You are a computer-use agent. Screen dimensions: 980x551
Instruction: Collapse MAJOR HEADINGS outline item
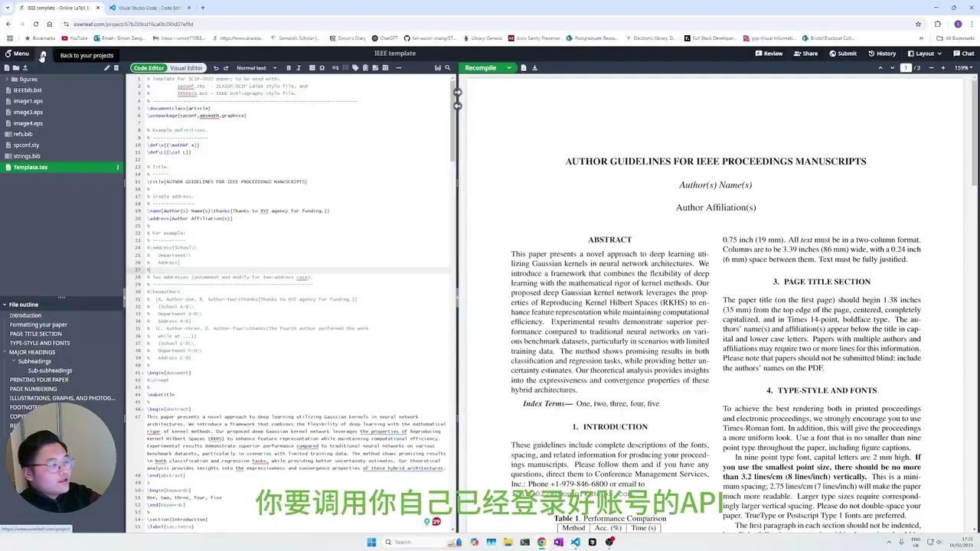click(x=5, y=352)
